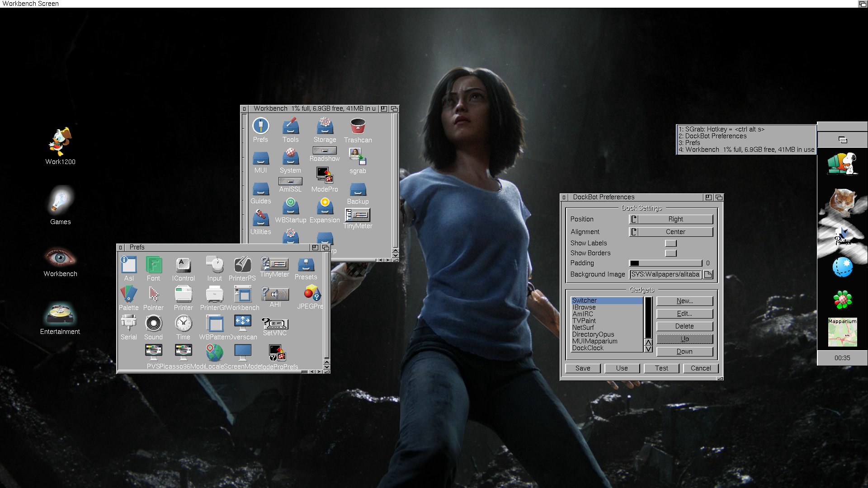Open the Input preferences icon
Screen dimensions: 868x488
(x=215, y=268)
